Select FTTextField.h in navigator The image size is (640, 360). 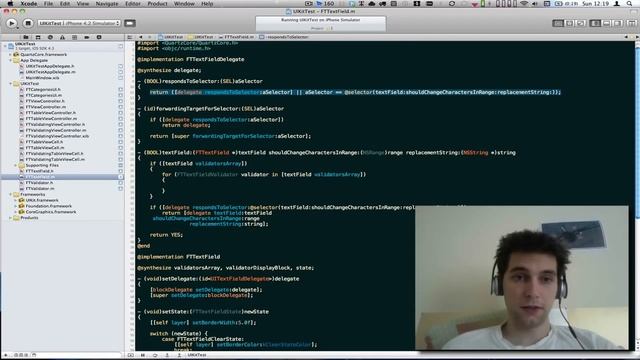click(40, 171)
